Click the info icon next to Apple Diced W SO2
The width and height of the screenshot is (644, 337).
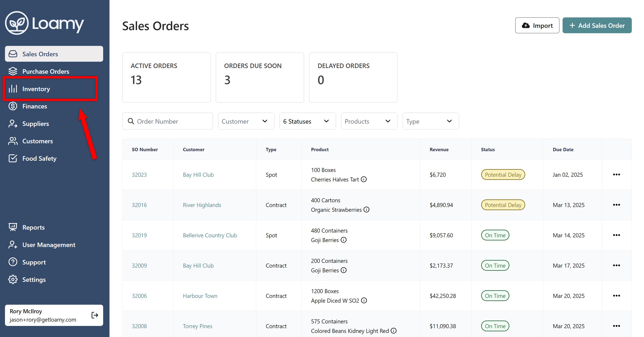[364, 301]
